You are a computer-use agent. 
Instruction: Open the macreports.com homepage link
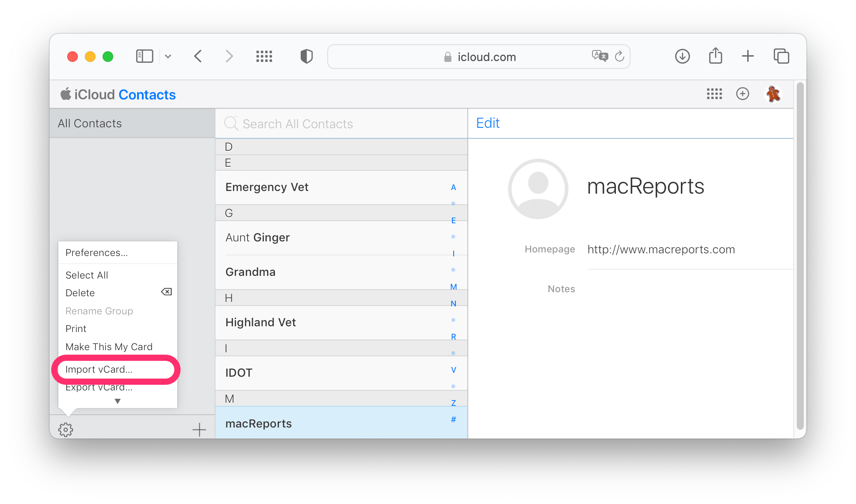[661, 249]
